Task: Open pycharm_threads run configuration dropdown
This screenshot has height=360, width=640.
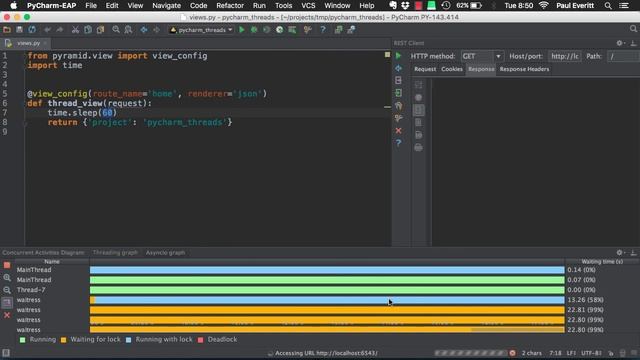Action: click(201, 30)
